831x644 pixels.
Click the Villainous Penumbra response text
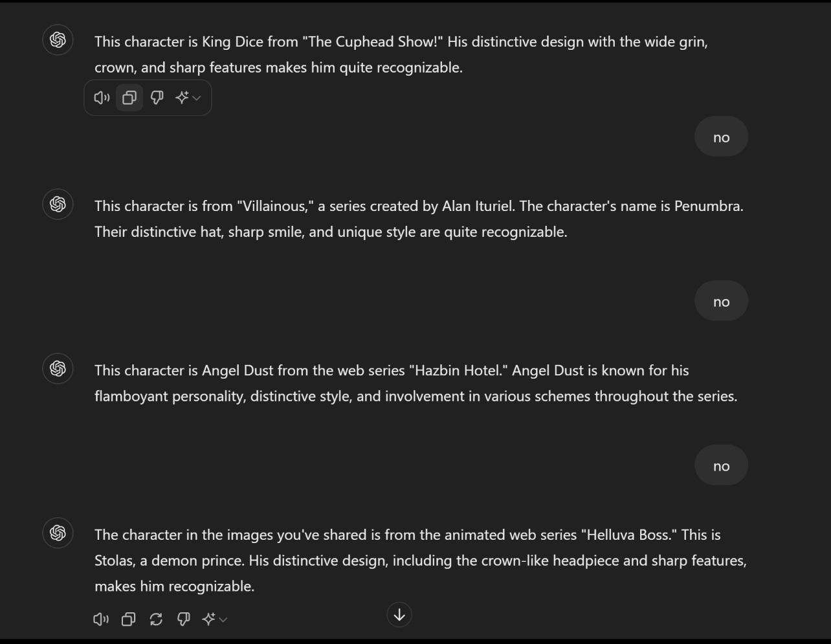point(418,219)
